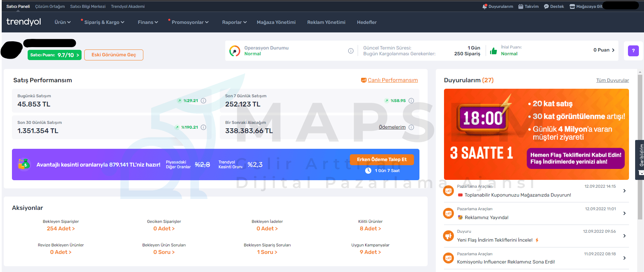
Task: Click info icon for Son 30 Günlük Satışım
Action: 203,127
